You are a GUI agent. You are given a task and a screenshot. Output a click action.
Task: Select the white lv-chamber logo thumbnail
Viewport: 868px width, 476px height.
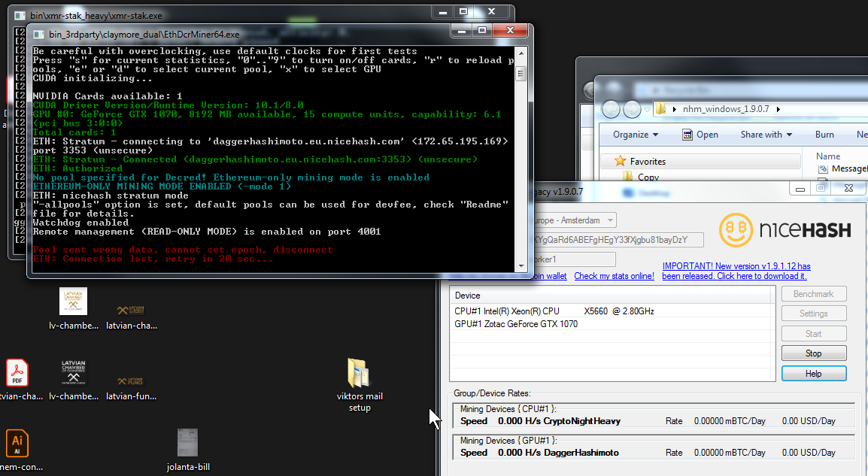point(73,302)
